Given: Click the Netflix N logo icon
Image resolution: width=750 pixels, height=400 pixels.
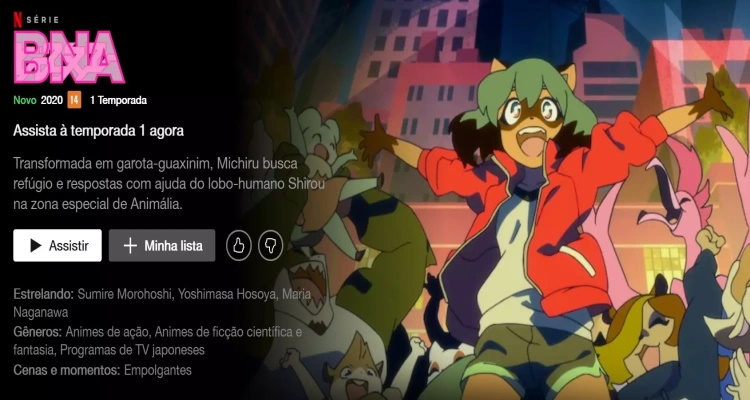Looking at the screenshot, I should [17, 19].
